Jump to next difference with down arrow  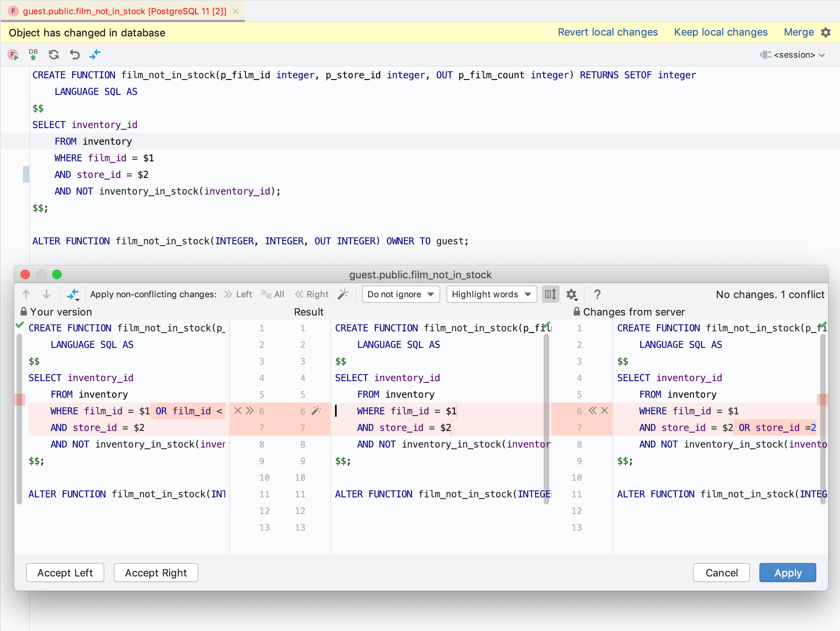pyautogui.click(x=47, y=295)
